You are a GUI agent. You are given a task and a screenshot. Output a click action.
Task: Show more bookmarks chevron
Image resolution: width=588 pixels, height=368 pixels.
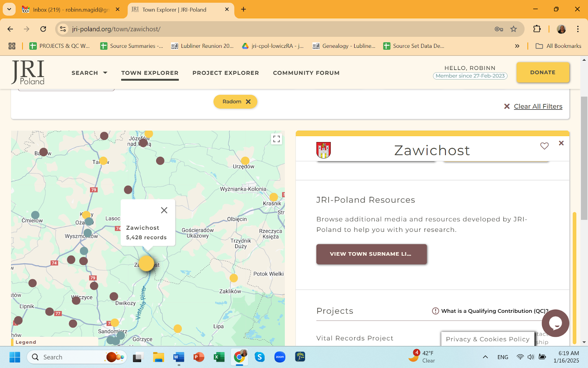tap(517, 46)
